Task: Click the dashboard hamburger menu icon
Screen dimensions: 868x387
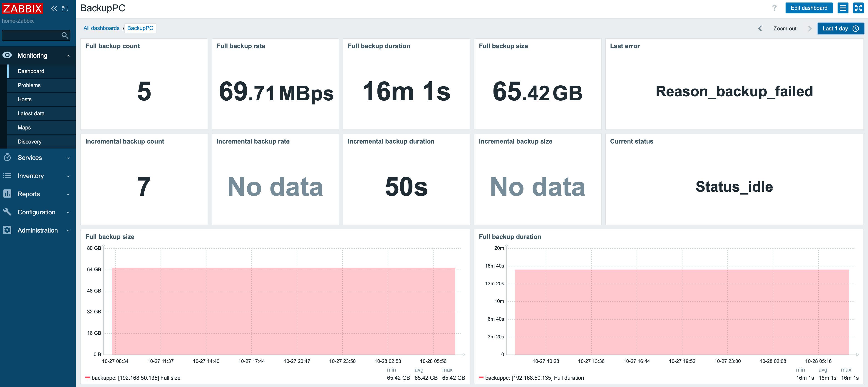Action: 843,8
